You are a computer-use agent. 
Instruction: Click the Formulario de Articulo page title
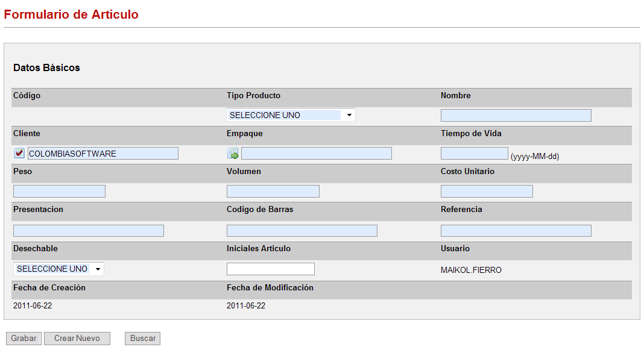tap(71, 14)
